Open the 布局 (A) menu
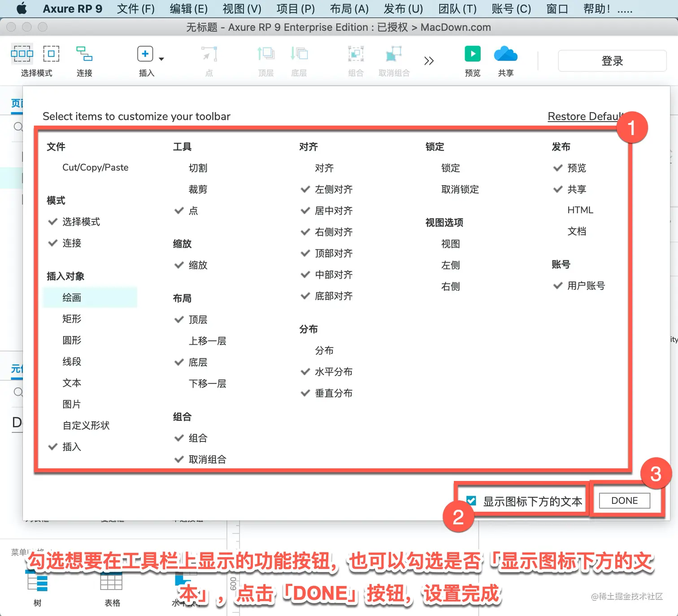 click(349, 9)
